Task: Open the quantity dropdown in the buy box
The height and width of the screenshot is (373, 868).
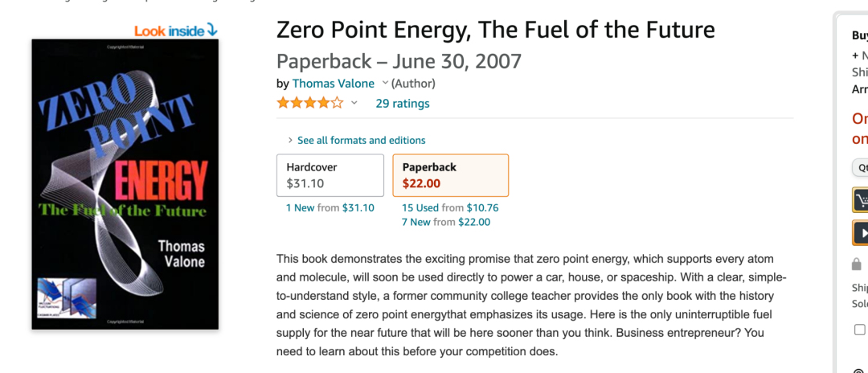Action: (862, 167)
